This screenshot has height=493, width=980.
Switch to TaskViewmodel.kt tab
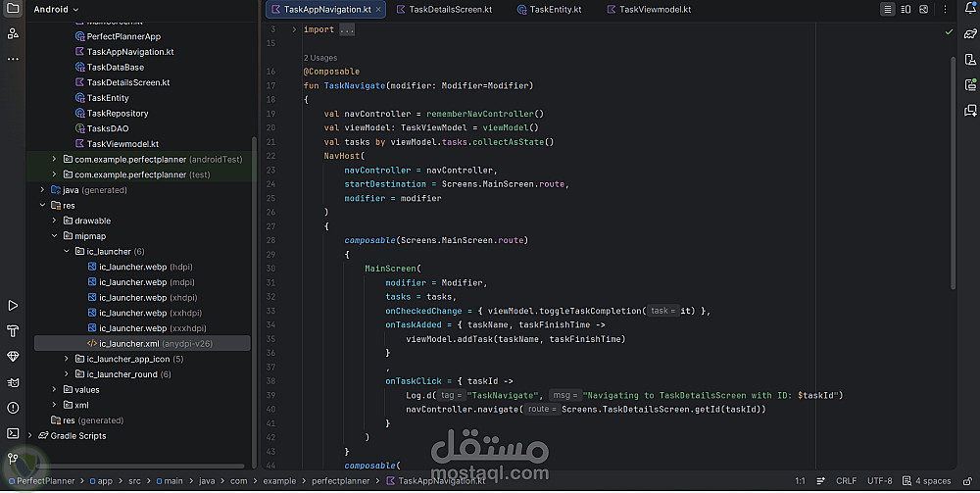click(x=649, y=10)
